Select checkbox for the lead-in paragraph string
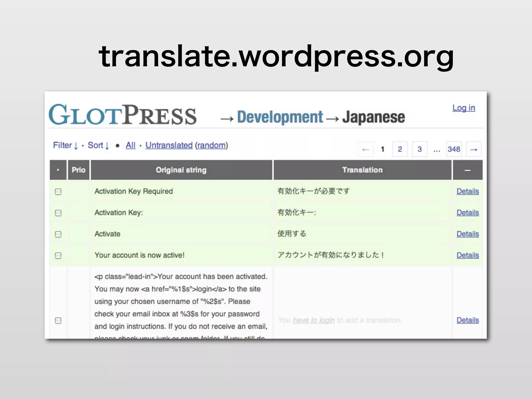532x399 pixels. (58, 320)
